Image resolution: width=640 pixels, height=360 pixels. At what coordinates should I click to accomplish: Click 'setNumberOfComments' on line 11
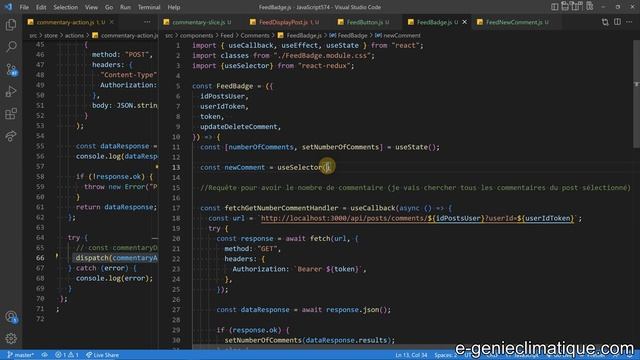pyautogui.click(x=341, y=147)
